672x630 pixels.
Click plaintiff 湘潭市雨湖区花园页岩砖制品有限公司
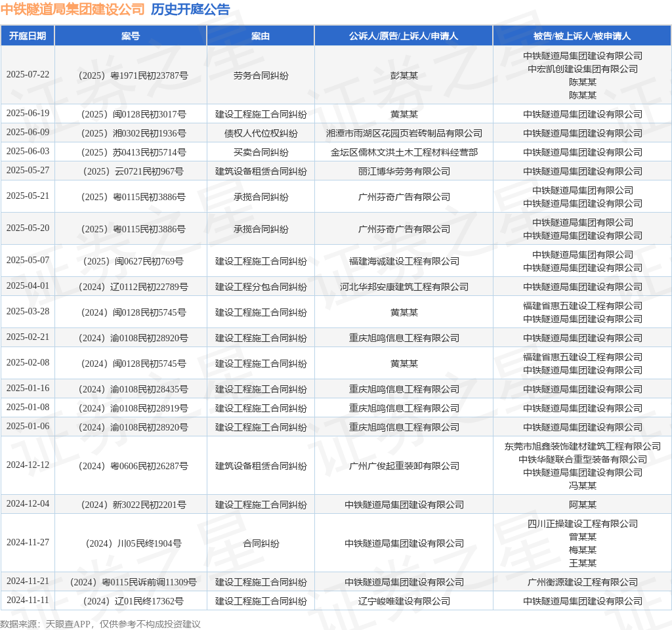404,133
